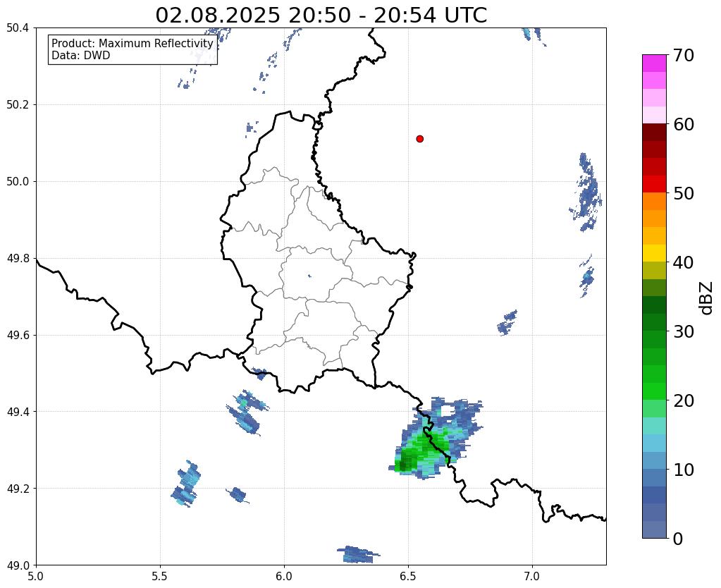Viewport: 721px width, 588px height.
Task: Click the longitude axis label 7.0
Action: (x=533, y=576)
